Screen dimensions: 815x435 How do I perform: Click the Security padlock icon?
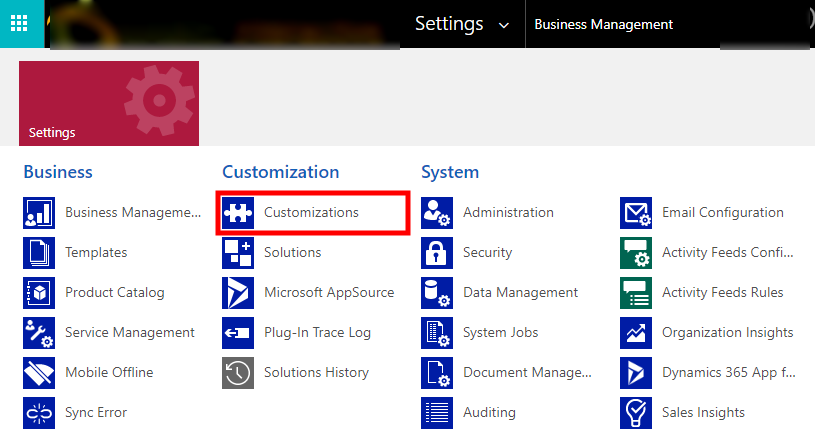tap(437, 253)
